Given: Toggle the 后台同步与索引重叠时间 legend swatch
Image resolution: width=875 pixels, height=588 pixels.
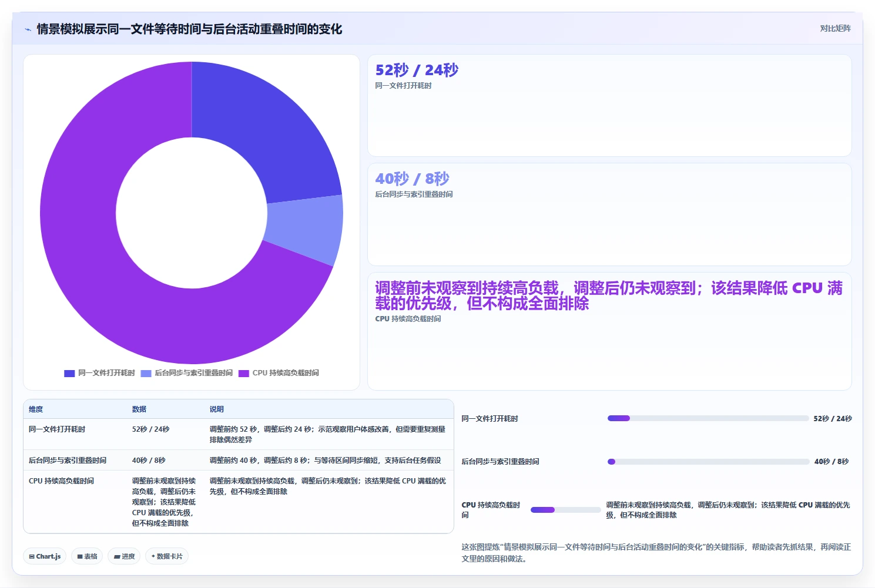Looking at the screenshot, I should pos(146,373).
